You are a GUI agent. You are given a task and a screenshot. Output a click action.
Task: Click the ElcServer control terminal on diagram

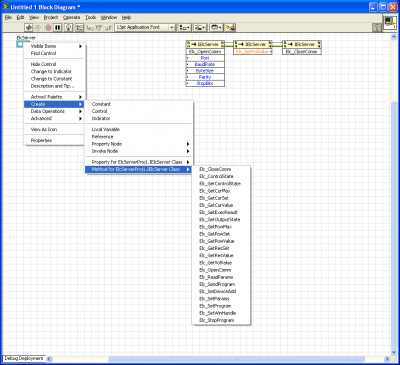(20, 44)
